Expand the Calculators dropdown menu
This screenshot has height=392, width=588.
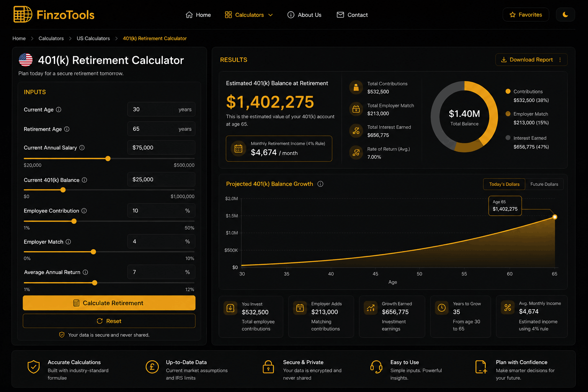pyautogui.click(x=249, y=15)
